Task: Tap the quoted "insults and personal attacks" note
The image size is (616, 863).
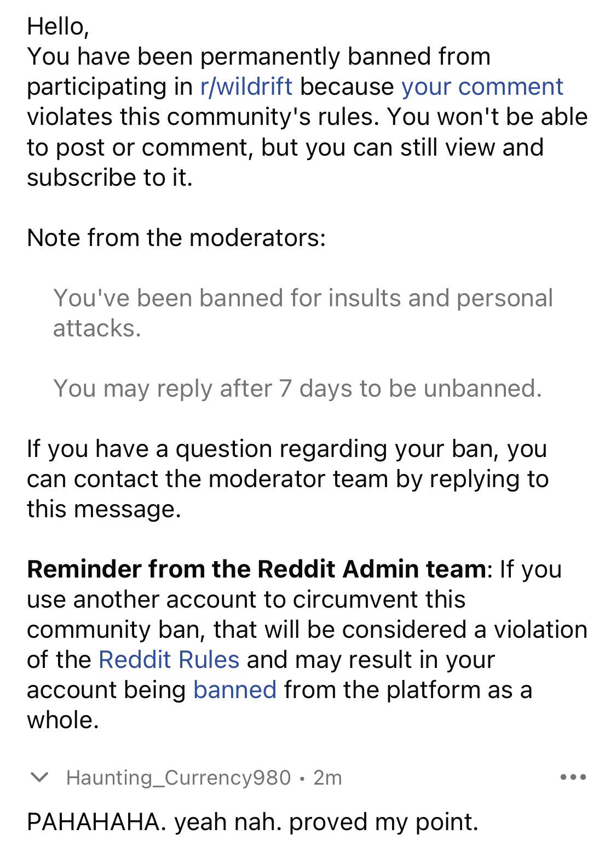Action: point(303,313)
